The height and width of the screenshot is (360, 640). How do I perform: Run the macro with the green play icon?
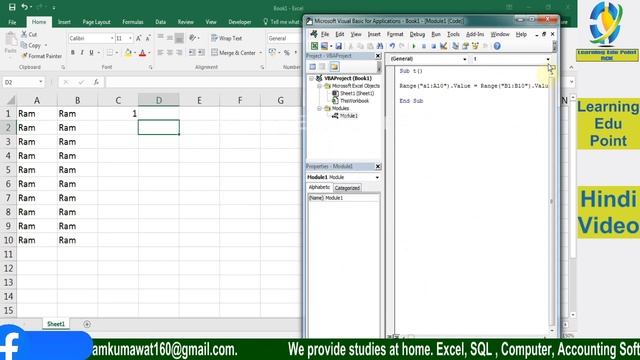click(x=414, y=46)
